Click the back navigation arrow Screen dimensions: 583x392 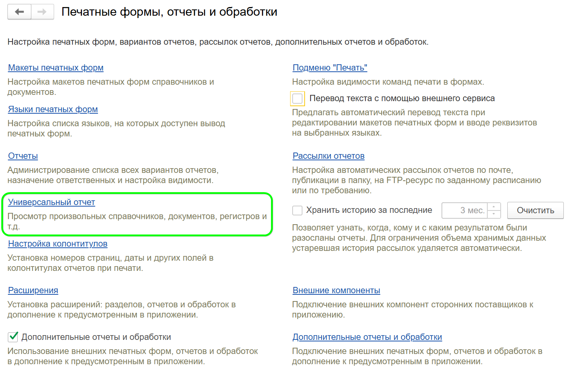click(x=19, y=12)
